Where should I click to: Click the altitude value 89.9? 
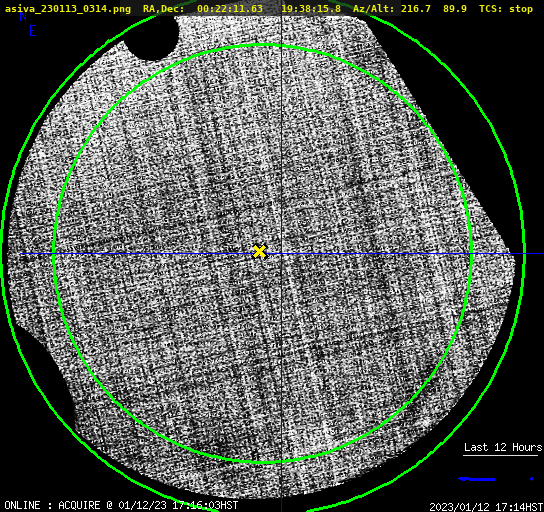(x=454, y=8)
